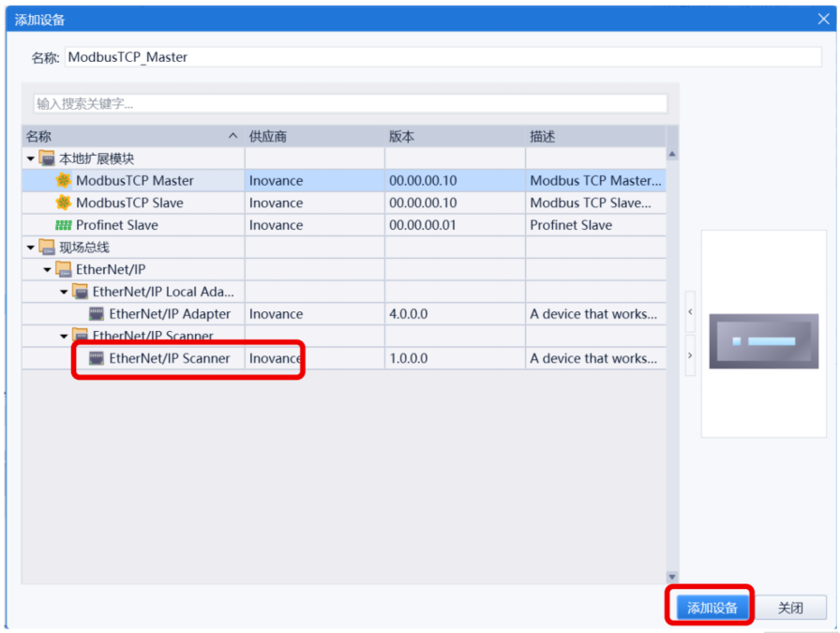The image size is (840, 633).
Task: Collapse the 本地扩展模块 tree branch
Action: [x=31, y=158]
